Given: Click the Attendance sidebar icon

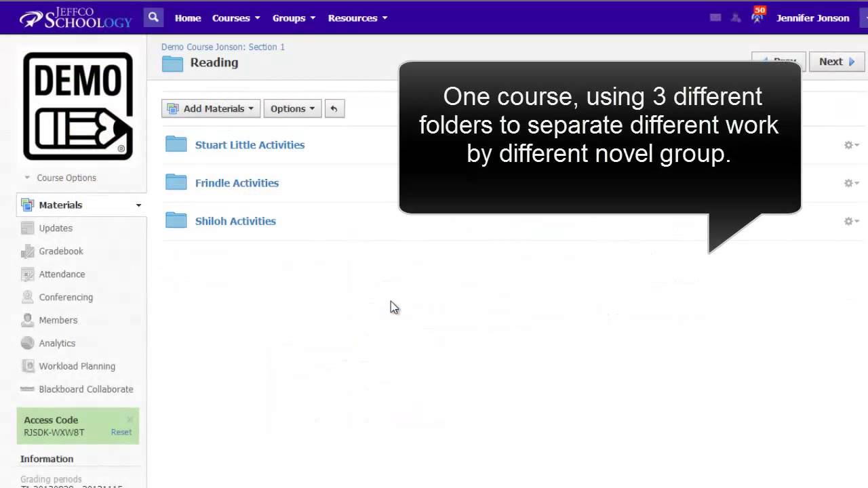Looking at the screenshot, I should pos(27,274).
